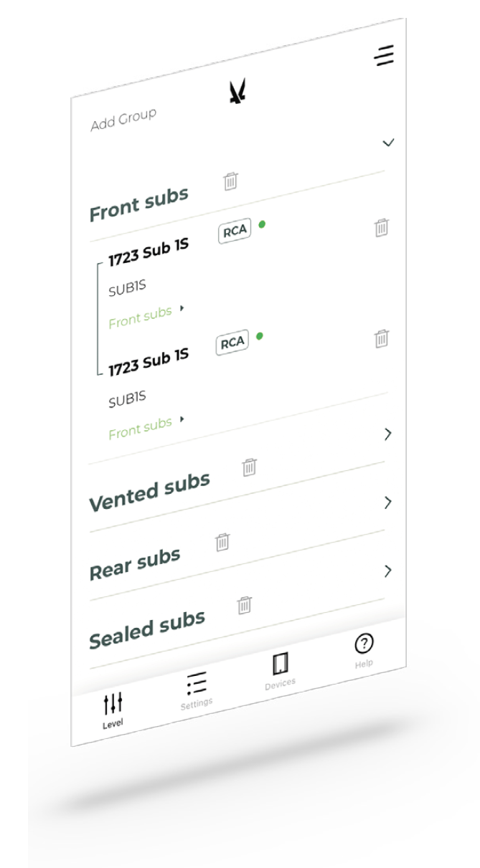
Task: Collapse the Front subs group chevron
Action: click(x=388, y=143)
